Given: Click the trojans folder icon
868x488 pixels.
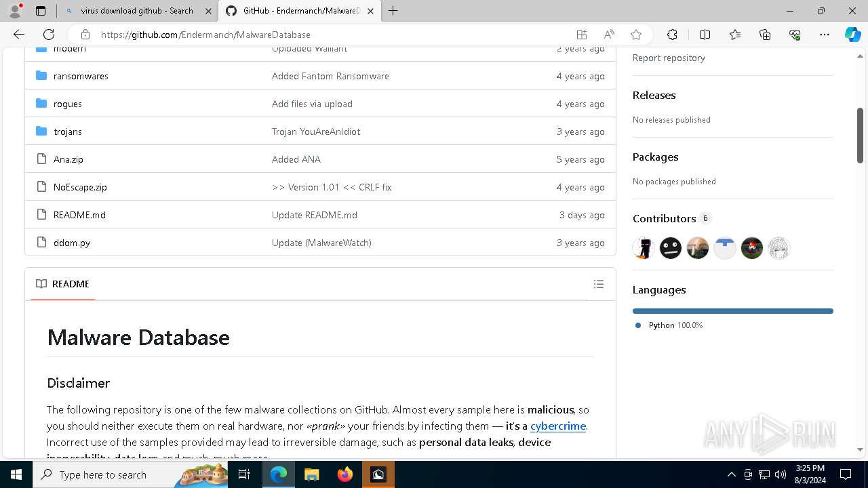Looking at the screenshot, I should coord(41,131).
